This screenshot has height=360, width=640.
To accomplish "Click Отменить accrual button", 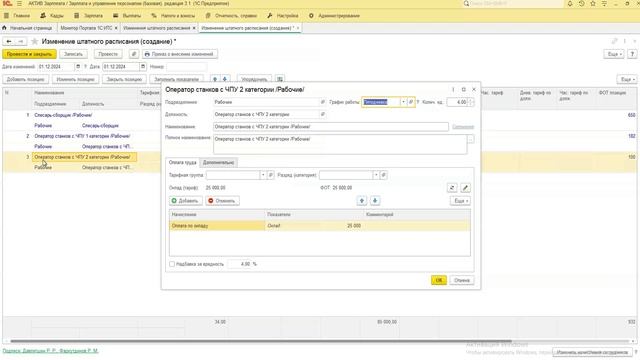I will pyautogui.click(x=222, y=200).
